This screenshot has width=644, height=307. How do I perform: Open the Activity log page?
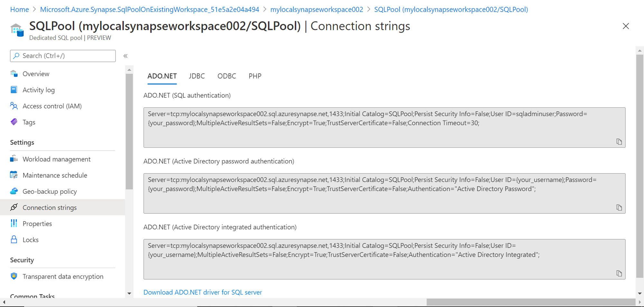click(38, 90)
